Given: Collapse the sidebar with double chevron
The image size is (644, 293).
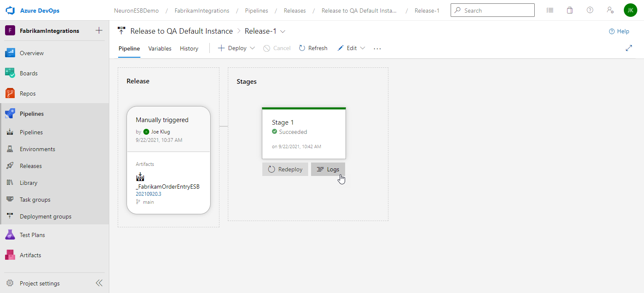Looking at the screenshot, I should point(99,283).
